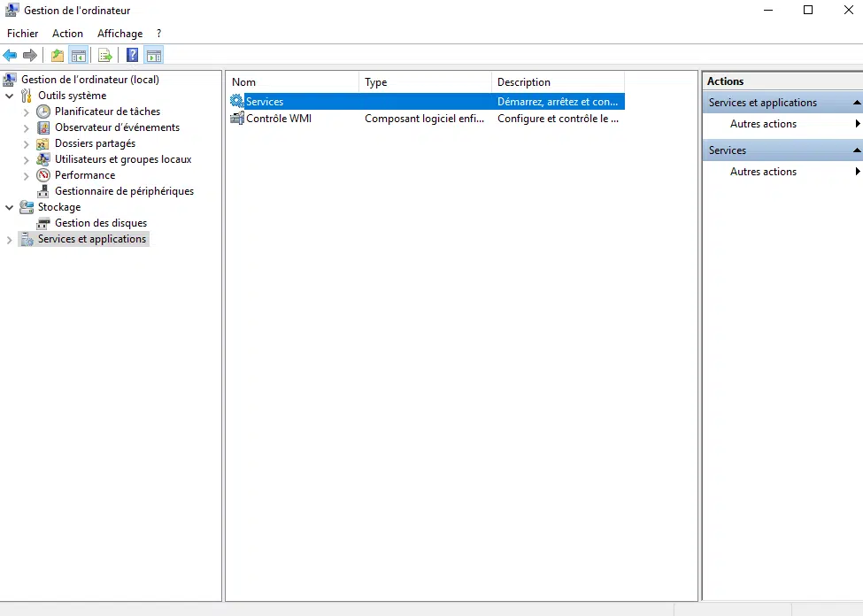Click the Planificateur de tâches clock icon
This screenshot has width=863, height=616.
pyautogui.click(x=43, y=112)
